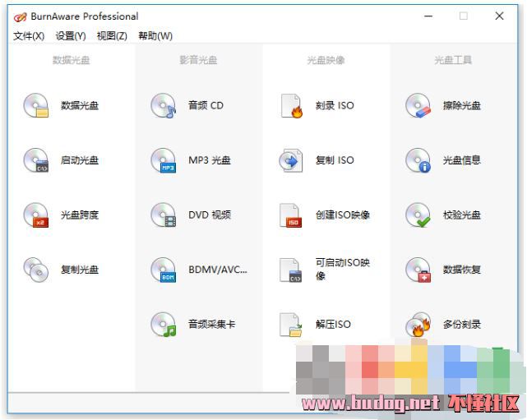527x420 pixels.
Task: Click the 光盘信息 text label
Action: 462,160
